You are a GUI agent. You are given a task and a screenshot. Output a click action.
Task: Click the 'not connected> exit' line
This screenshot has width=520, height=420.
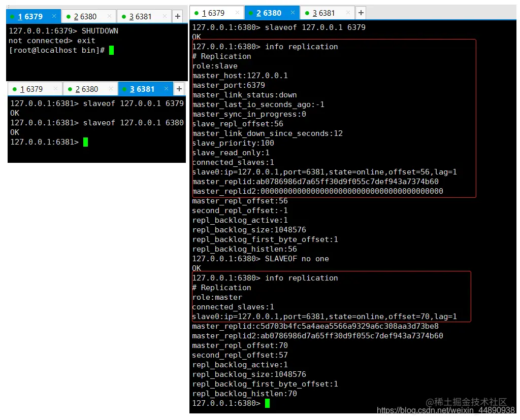click(x=52, y=41)
